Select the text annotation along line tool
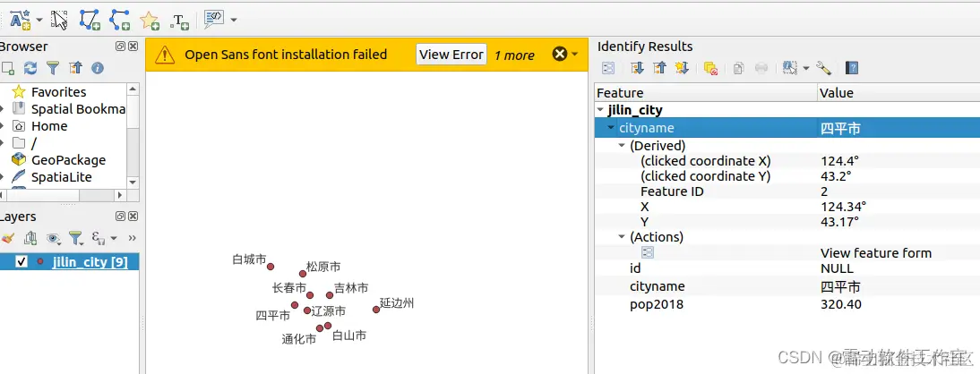Viewport: 980px width, 374px height. (x=20, y=20)
